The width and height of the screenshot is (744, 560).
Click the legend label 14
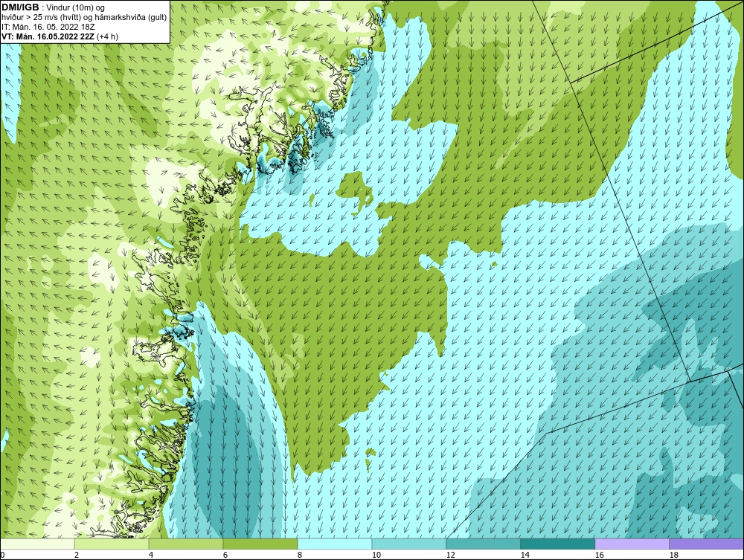tap(525, 555)
